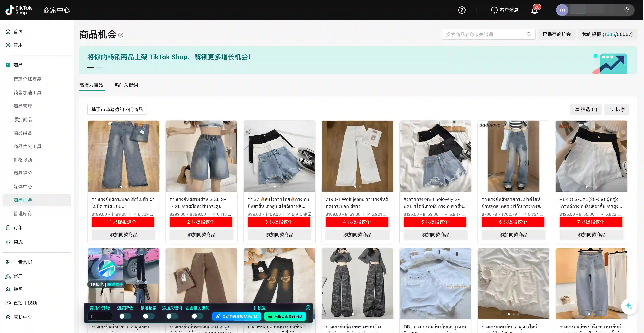Click sales chart icon next to 5,910 销量

288,214
